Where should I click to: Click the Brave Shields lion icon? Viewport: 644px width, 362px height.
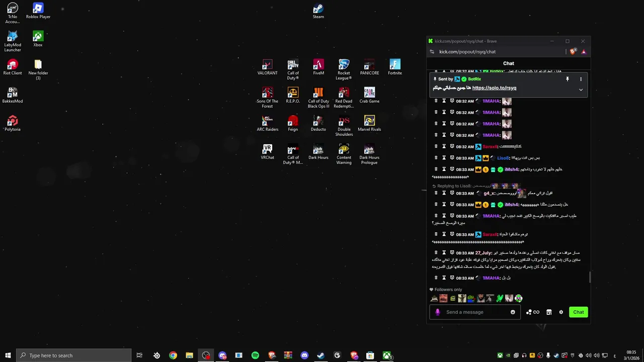573,51
